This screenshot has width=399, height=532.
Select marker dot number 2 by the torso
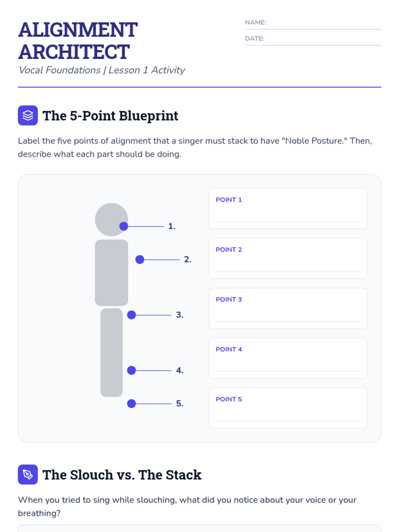(140, 260)
